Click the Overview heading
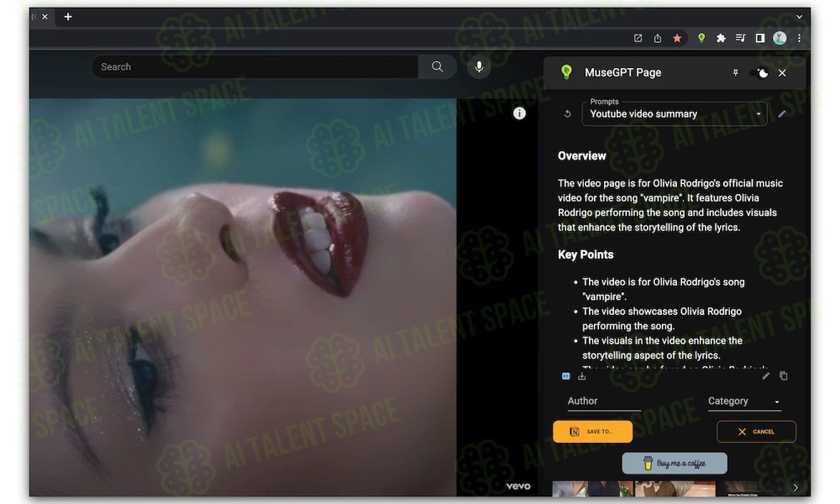The height and width of the screenshot is (504, 840). [x=582, y=156]
